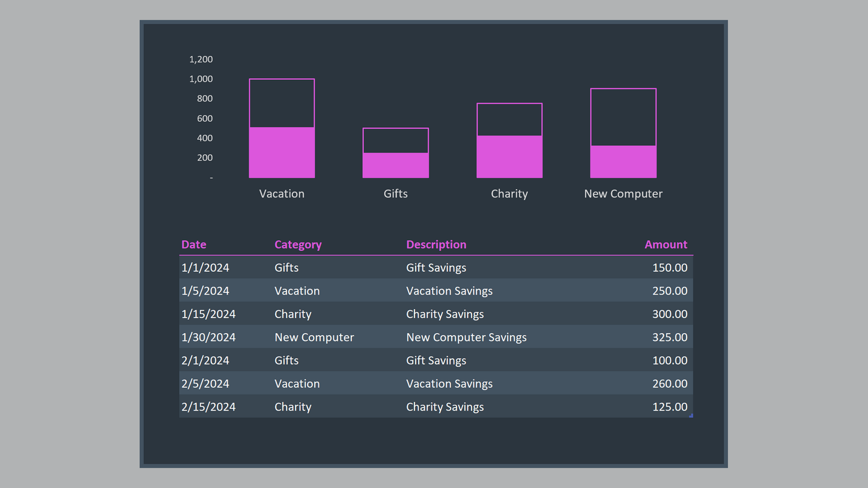This screenshot has height=488, width=868.
Task: Click the 250.00 amount cell
Action: click(x=670, y=291)
